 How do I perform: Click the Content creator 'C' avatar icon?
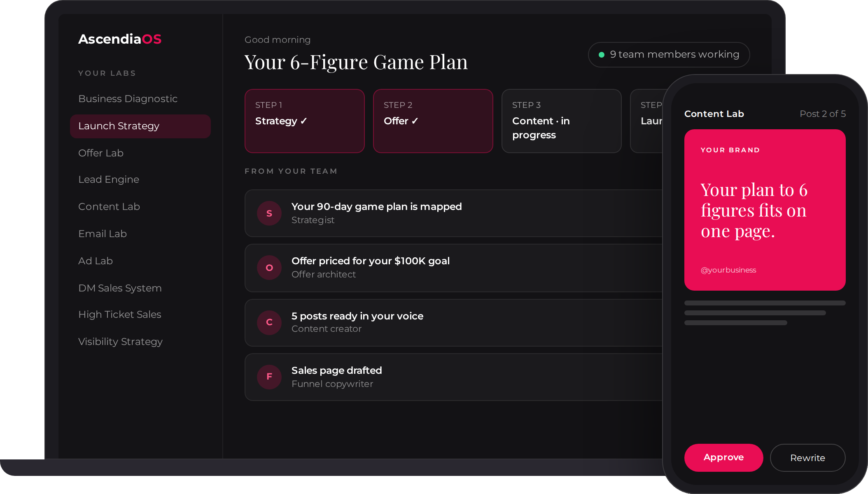[269, 322]
